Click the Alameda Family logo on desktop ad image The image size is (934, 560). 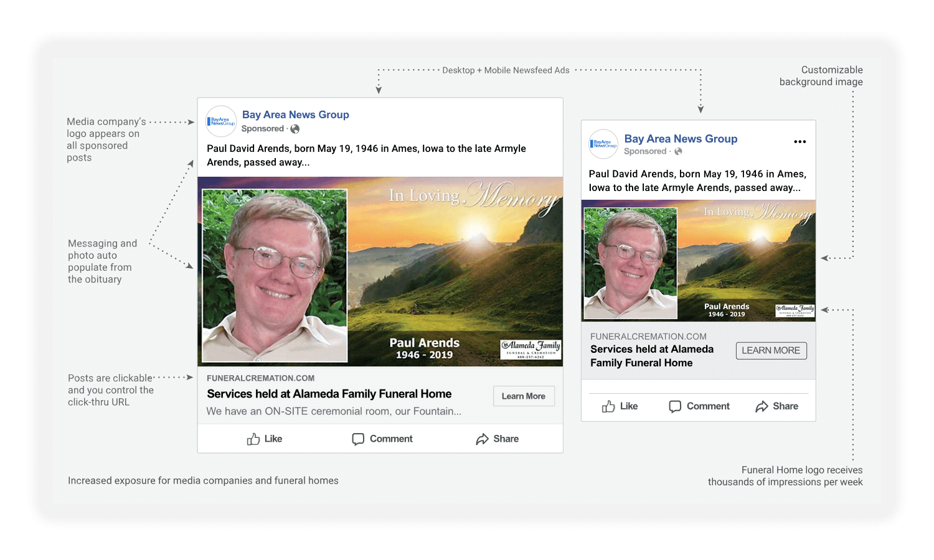click(x=531, y=349)
